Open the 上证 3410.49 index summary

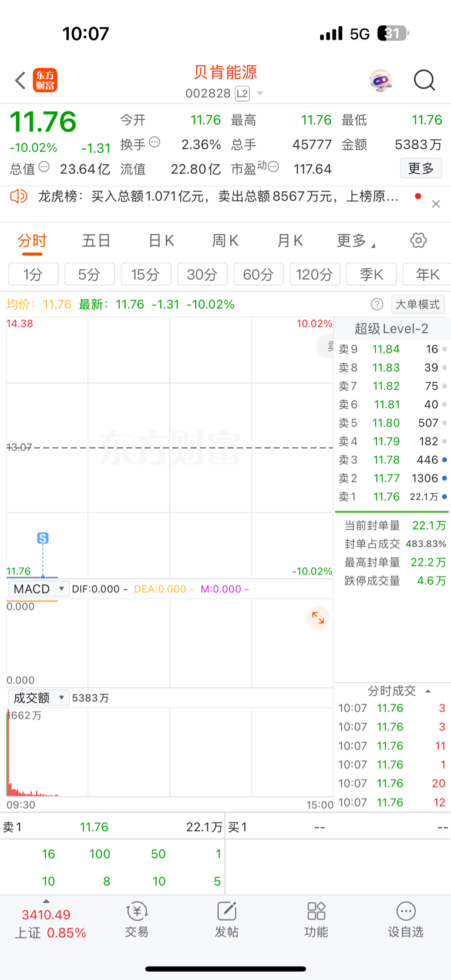click(x=51, y=924)
